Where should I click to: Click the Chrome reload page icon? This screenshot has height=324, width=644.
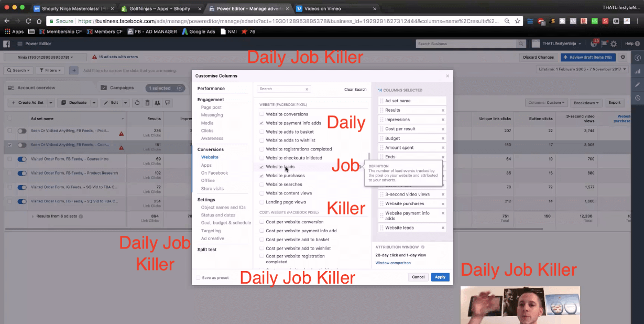pyautogui.click(x=28, y=21)
